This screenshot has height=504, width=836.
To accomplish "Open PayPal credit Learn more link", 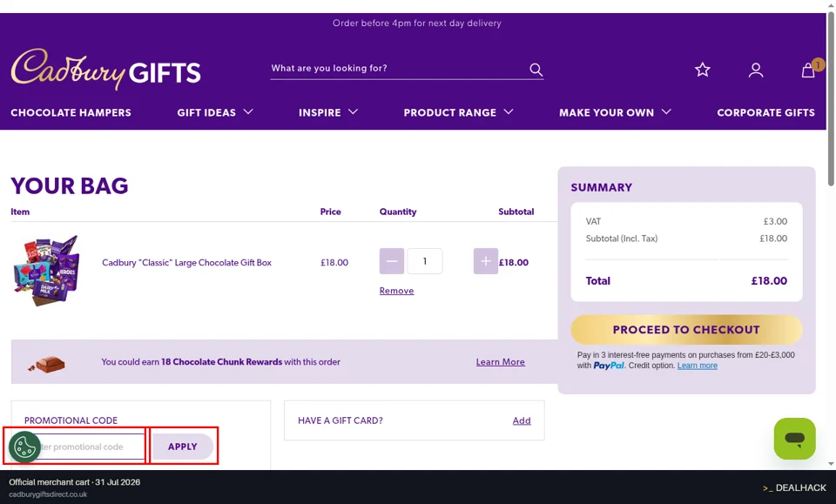I will pos(698,366).
